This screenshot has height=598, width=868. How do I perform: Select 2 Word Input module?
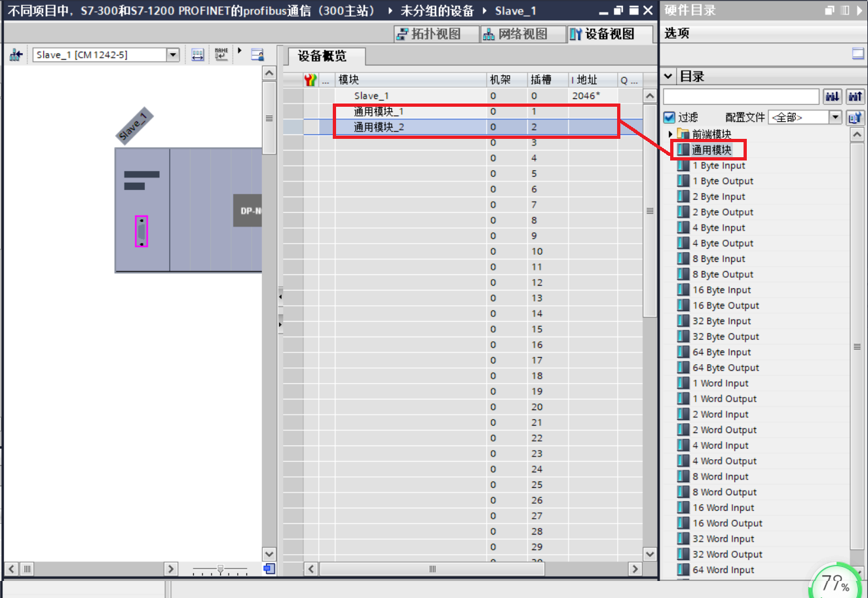(721, 415)
